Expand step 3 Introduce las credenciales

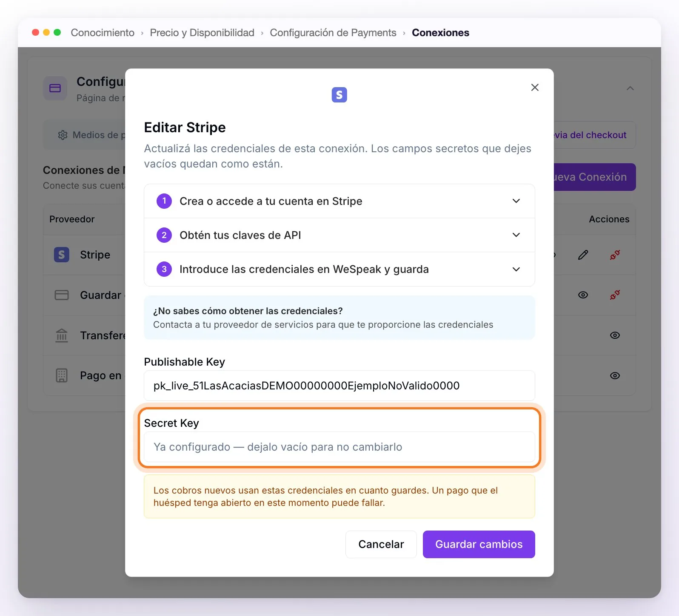coord(339,269)
